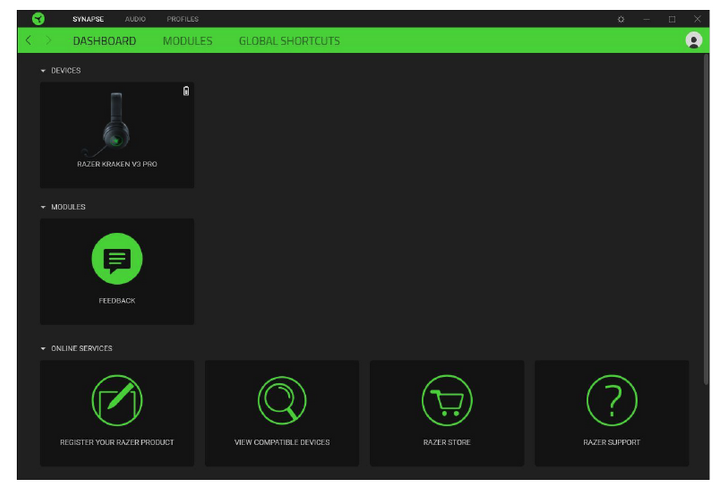Image resolution: width=721 pixels, height=491 pixels.
Task: Open the Feedback speech bubble icon
Action: tap(117, 259)
